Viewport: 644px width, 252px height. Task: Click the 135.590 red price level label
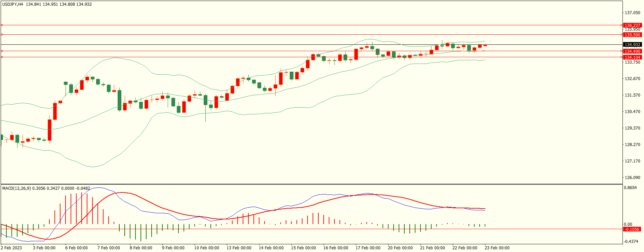[x=632, y=35]
